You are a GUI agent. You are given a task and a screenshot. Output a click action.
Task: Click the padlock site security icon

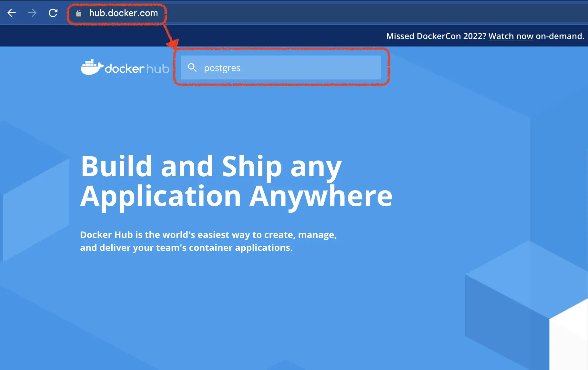click(78, 13)
